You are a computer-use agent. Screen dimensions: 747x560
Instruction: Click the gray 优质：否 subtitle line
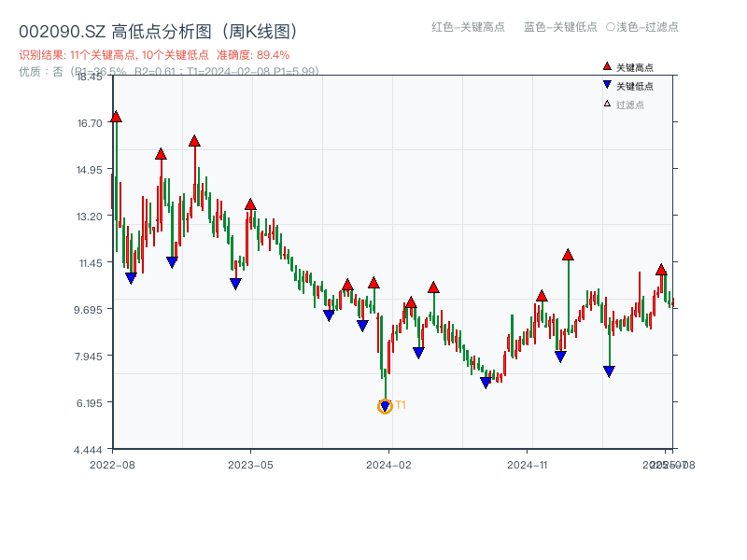[x=168, y=72]
